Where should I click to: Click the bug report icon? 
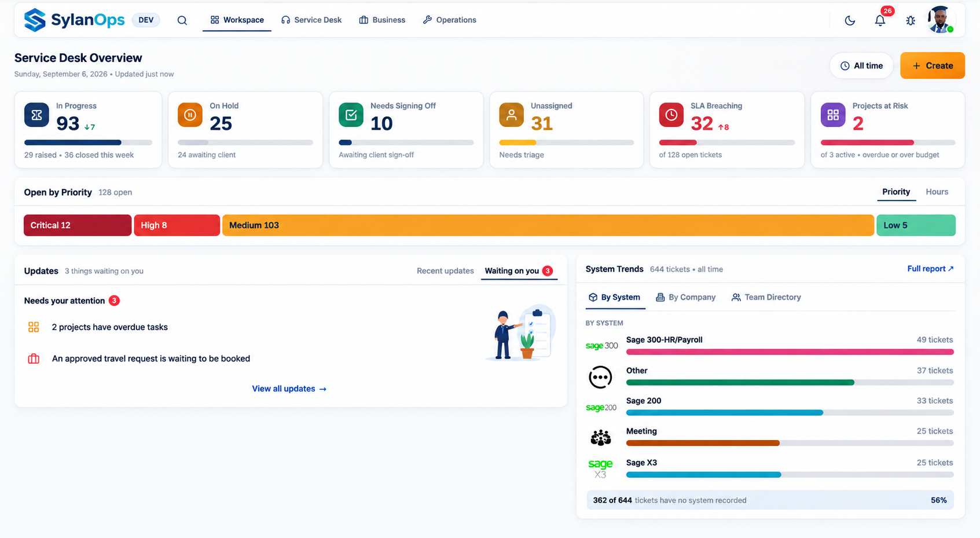pyautogui.click(x=911, y=20)
